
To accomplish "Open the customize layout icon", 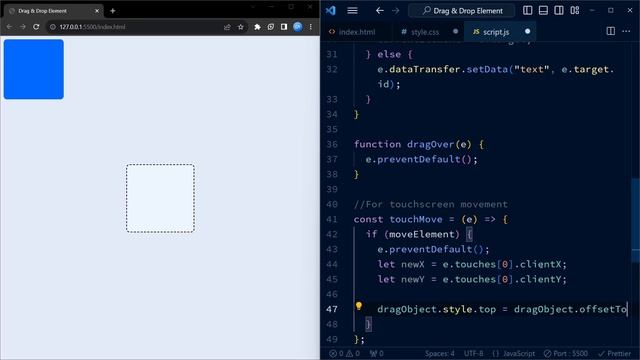I will [575, 10].
